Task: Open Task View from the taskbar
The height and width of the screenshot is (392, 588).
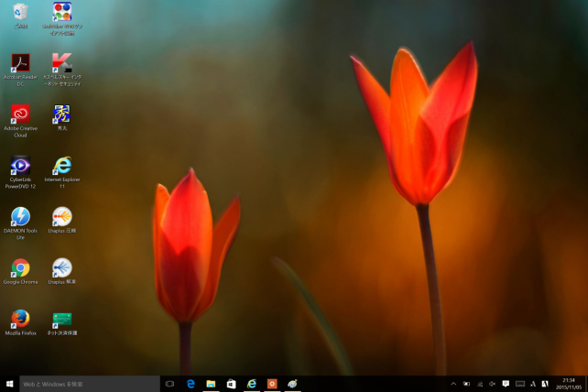Action: coord(169,384)
